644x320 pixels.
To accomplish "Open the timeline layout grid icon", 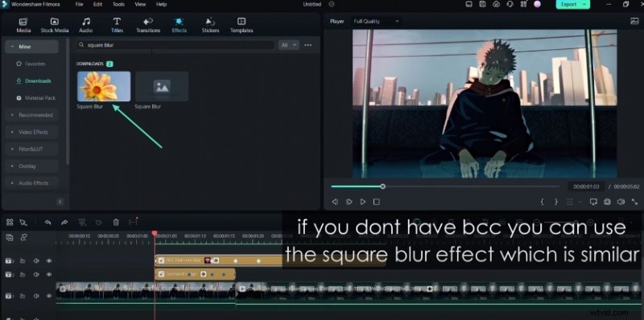I will coord(10,223).
